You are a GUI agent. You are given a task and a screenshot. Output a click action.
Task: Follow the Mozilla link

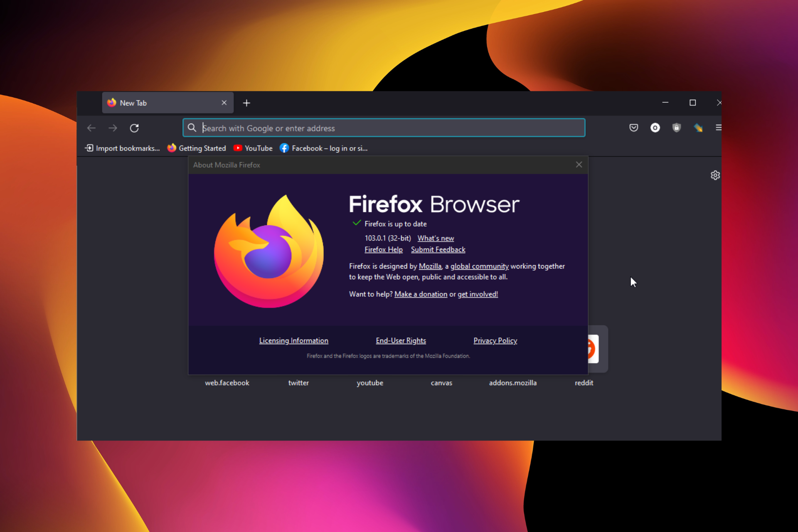click(x=430, y=266)
